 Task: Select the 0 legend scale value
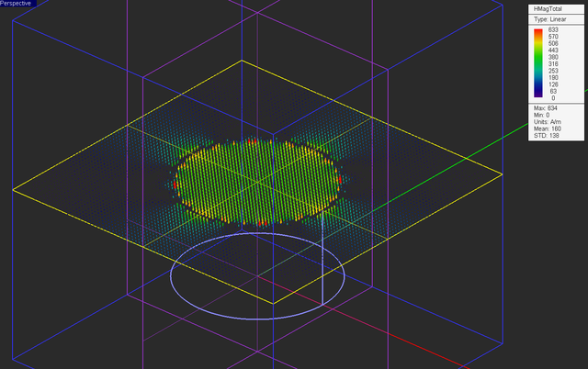point(553,98)
